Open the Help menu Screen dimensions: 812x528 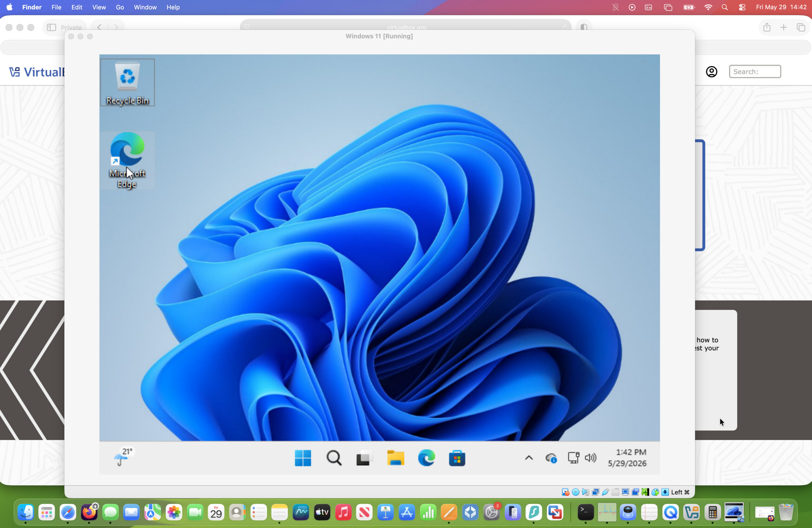click(173, 7)
